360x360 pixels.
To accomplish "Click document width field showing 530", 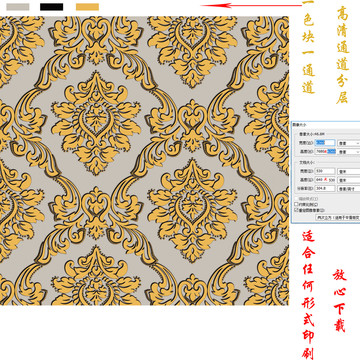I will [325, 171].
